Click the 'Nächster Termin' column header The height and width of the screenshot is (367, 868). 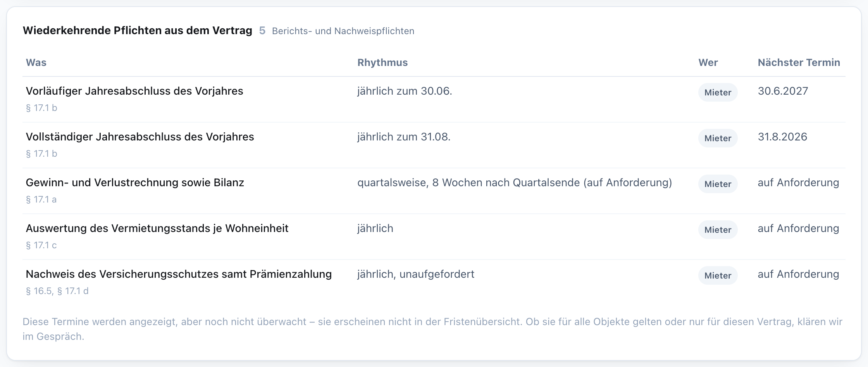[x=799, y=62]
